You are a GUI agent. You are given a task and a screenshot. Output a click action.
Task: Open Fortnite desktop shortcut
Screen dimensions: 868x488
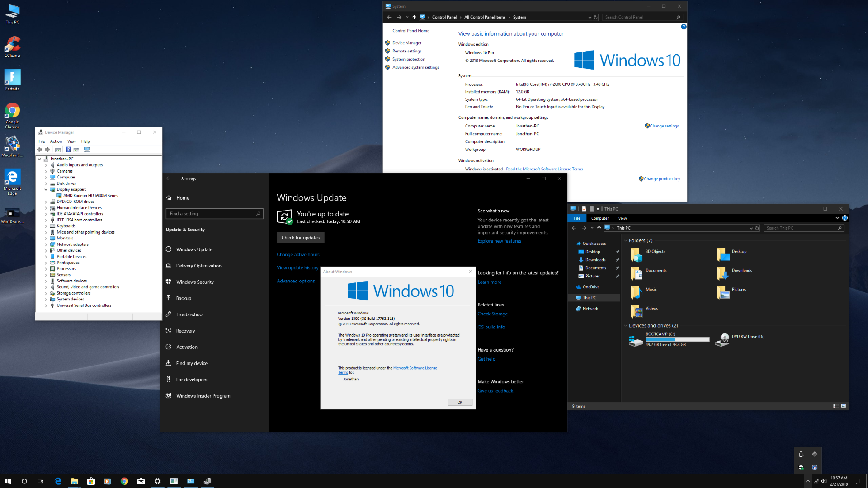[x=13, y=78]
